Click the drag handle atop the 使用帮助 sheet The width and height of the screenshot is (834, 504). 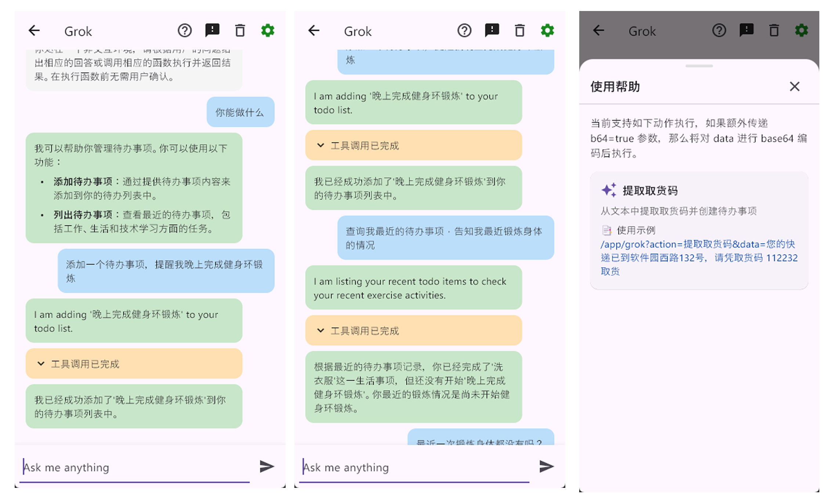click(699, 66)
